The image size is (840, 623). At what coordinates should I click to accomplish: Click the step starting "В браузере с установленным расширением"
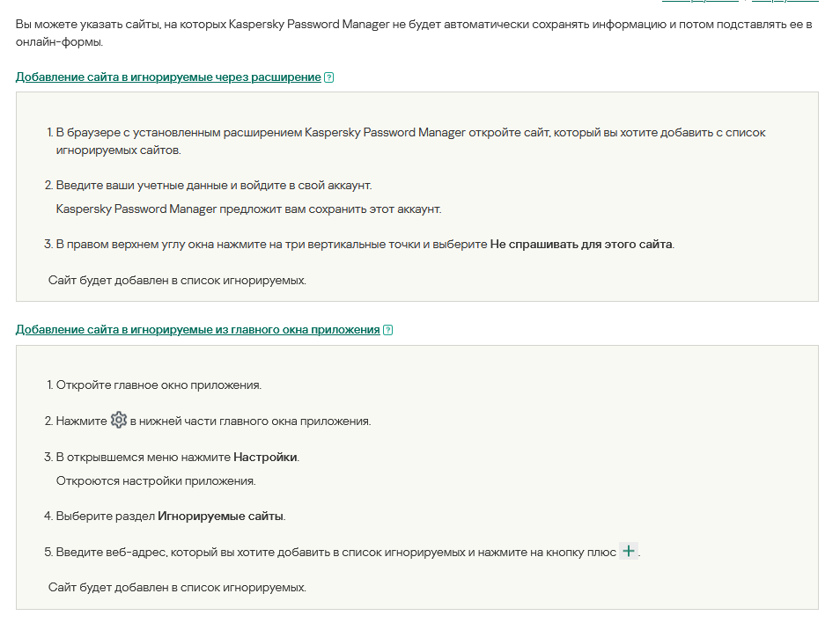click(410, 133)
